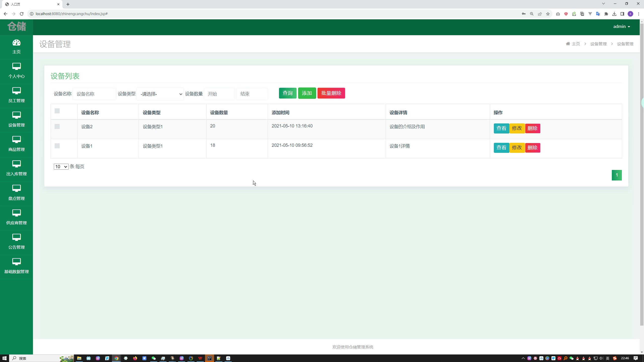Open the 主页 dashboard icon in sidebar

coord(16,43)
